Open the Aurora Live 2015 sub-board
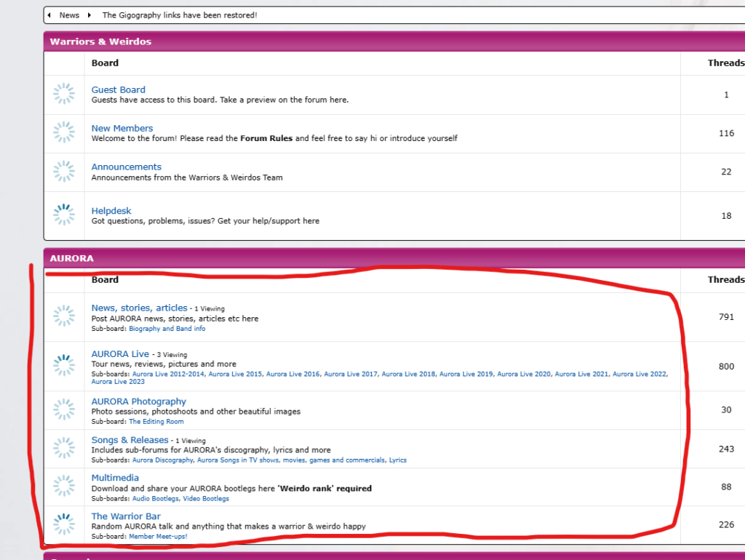The image size is (745, 560). pos(235,375)
